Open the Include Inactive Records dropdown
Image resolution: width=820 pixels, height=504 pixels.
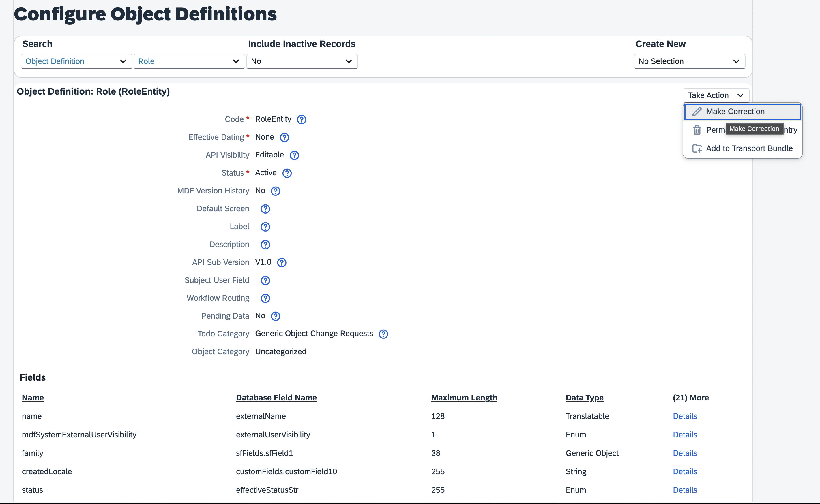pyautogui.click(x=302, y=61)
